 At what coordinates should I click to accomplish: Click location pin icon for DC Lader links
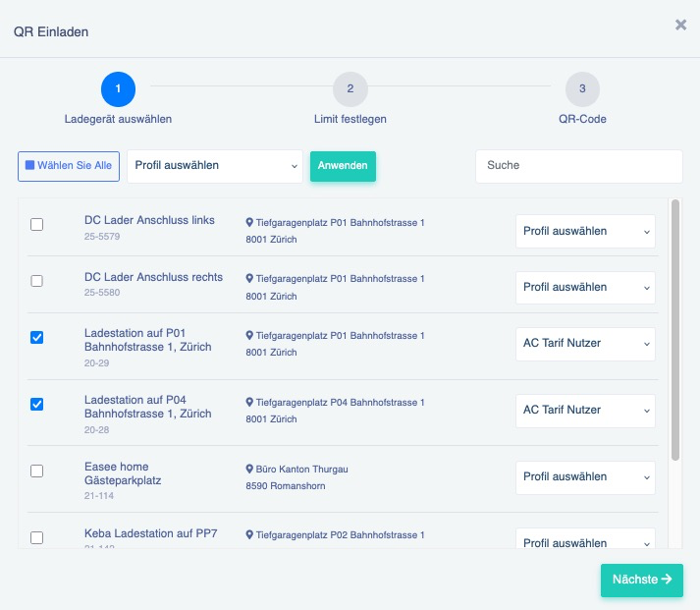249,223
